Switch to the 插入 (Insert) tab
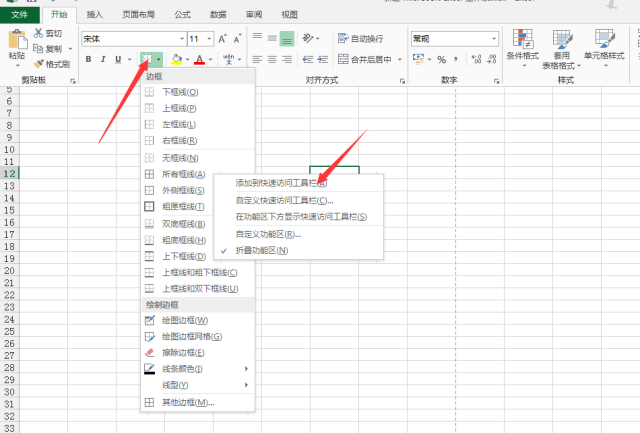This screenshot has height=433, width=640. (94, 15)
